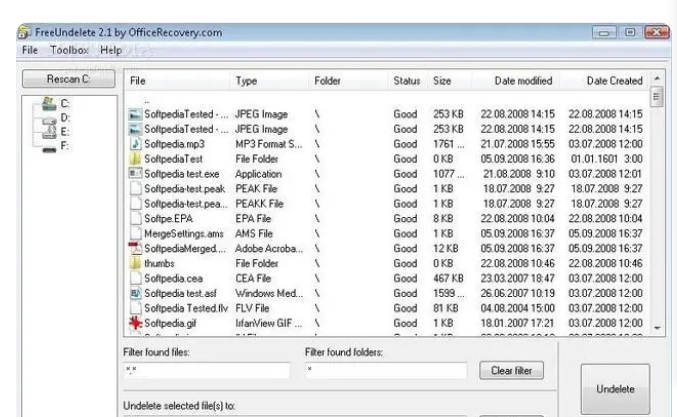Click the Softpe.EPA file icon
Image resolution: width=677 pixels, height=417 pixels.
click(x=136, y=218)
